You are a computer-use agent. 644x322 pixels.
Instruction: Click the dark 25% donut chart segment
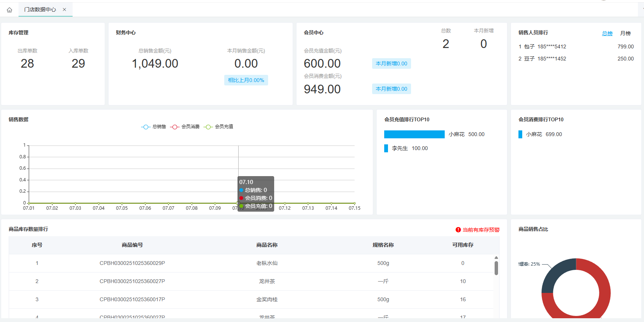pyautogui.click(x=555, y=272)
